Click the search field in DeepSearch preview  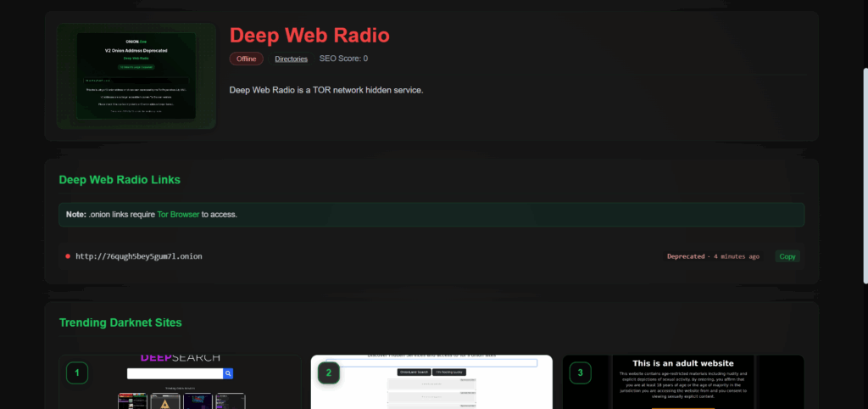click(175, 373)
